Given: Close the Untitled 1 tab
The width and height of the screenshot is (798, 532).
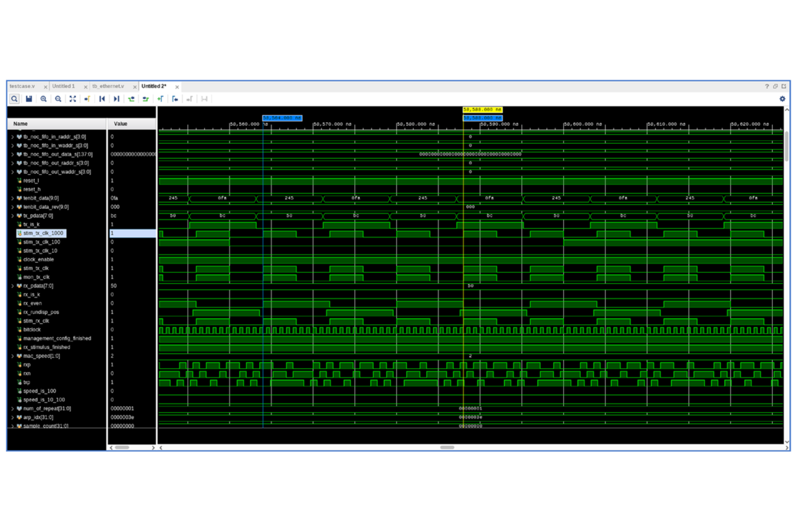Looking at the screenshot, I should pyautogui.click(x=86, y=87).
